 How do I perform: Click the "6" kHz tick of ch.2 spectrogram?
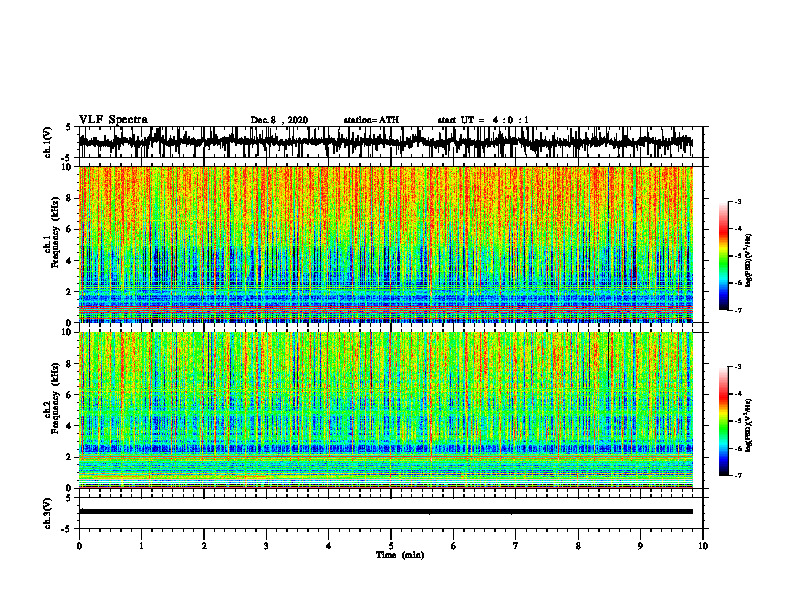(70, 395)
